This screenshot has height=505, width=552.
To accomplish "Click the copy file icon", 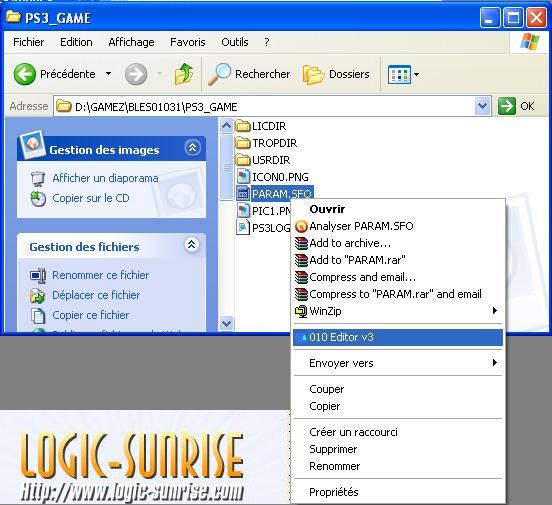I will (38, 316).
